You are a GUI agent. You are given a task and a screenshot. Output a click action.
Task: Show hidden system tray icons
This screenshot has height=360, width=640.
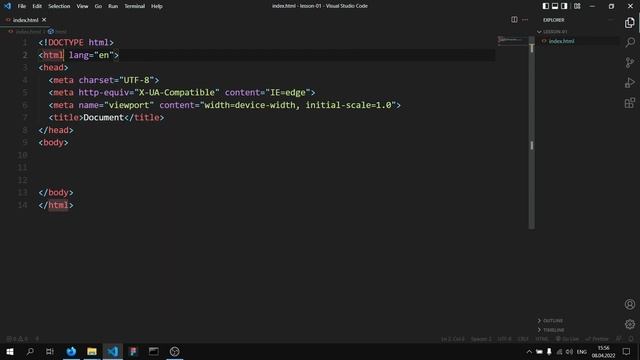coord(529,351)
